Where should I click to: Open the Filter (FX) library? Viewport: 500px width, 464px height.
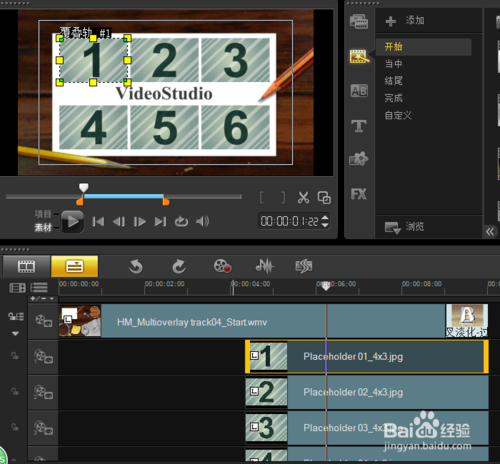359,194
